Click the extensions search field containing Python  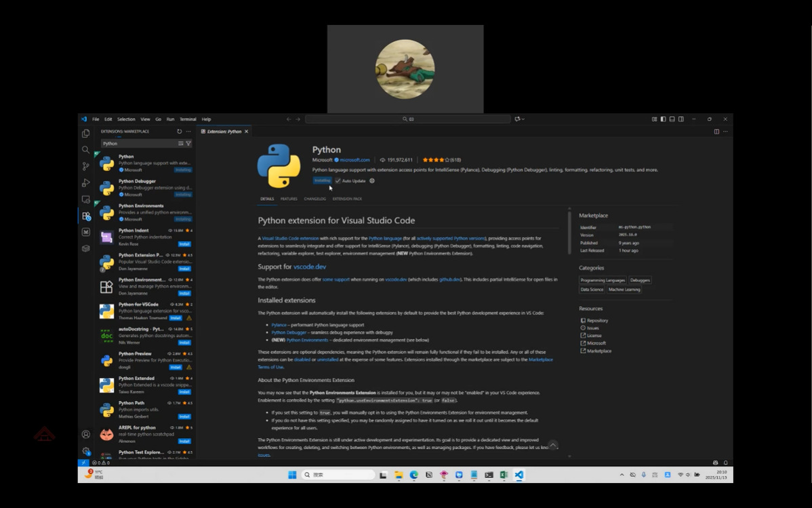[x=139, y=144]
